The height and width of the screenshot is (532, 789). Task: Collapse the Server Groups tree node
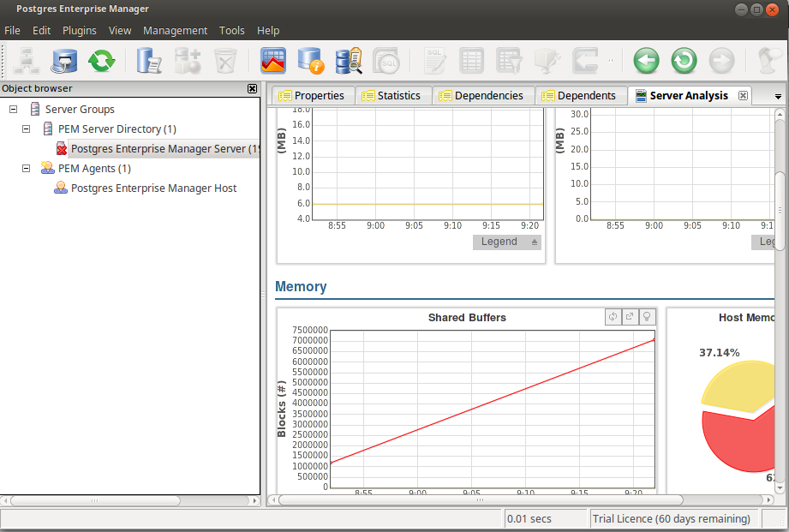pyautogui.click(x=14, y=109)
